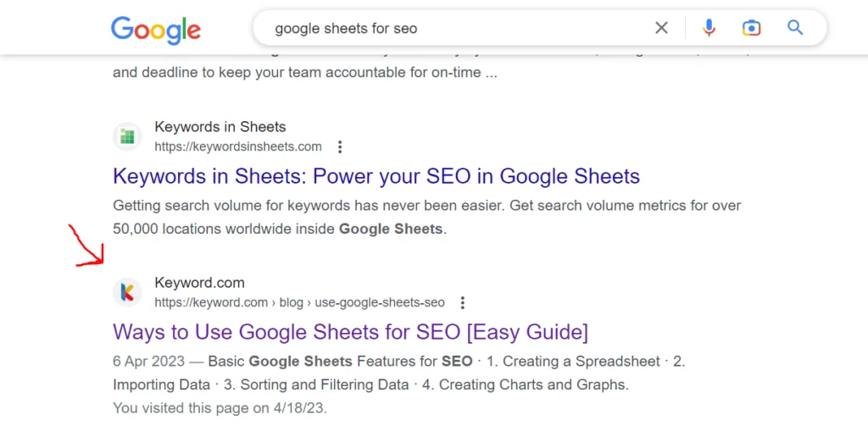Click the Keyword.com favicon
The image size is (868, 442).
[x=127, y=292]
